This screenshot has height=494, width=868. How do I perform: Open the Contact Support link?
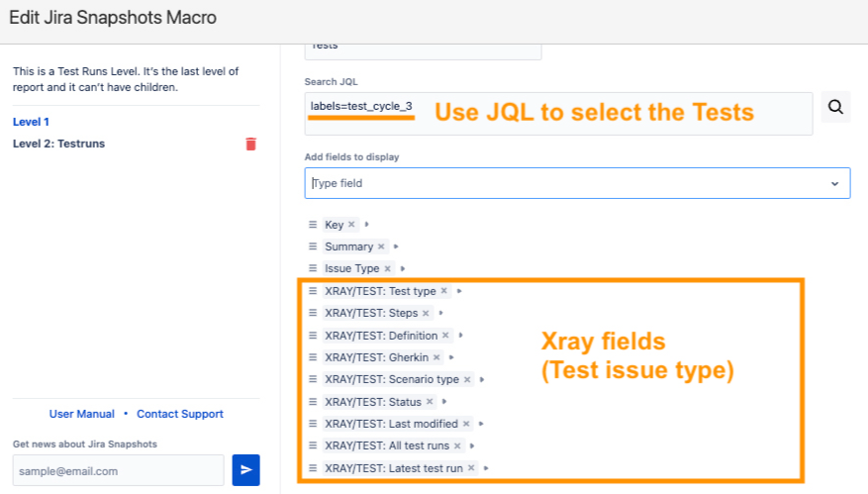pos(180,414)
